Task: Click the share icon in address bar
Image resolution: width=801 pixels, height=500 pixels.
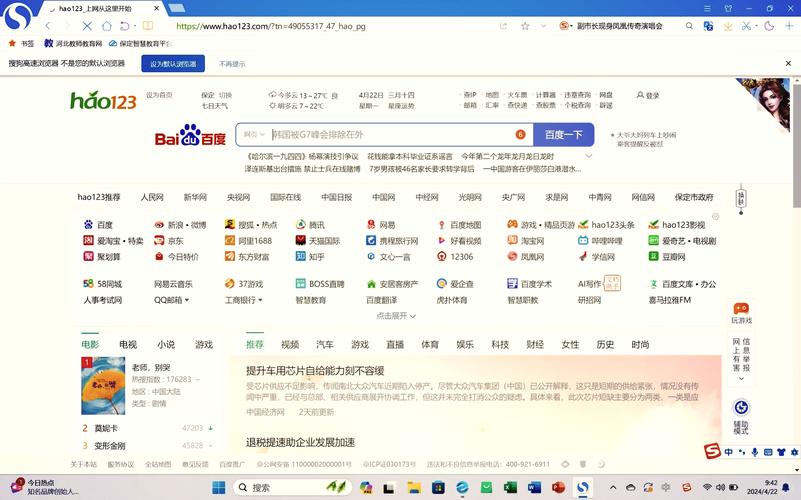Action: point(504,26)
